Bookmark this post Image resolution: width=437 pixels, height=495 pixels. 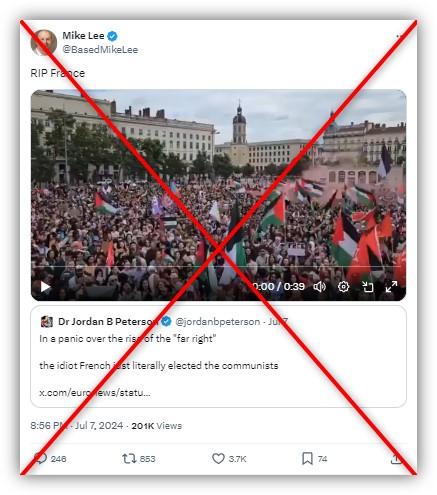(307, 459)
